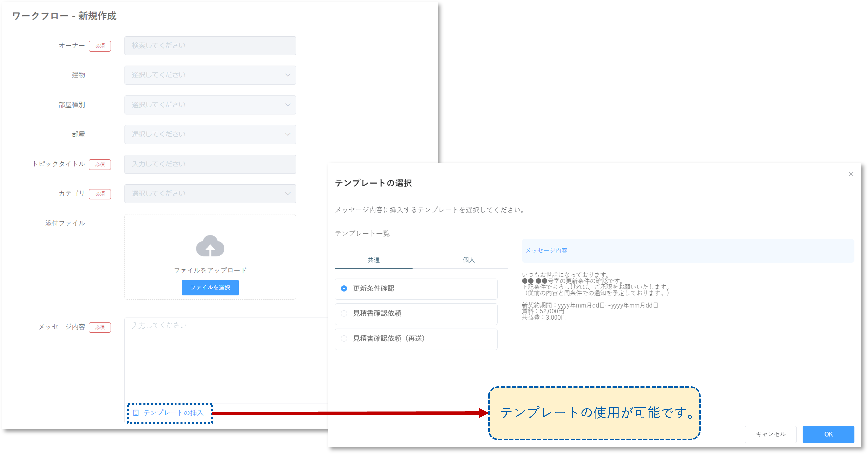Choose the 見積書確認依頼(再送) radio option

click(x=344, y=339)
